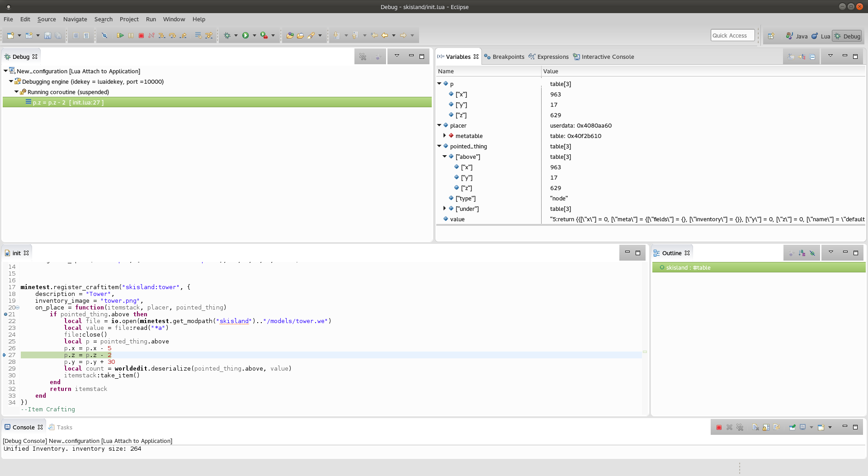This screenshot has height=476, width=868.
Task: Enable Scroll Lock in the Console toolbar
Action: tap(766, 427)
